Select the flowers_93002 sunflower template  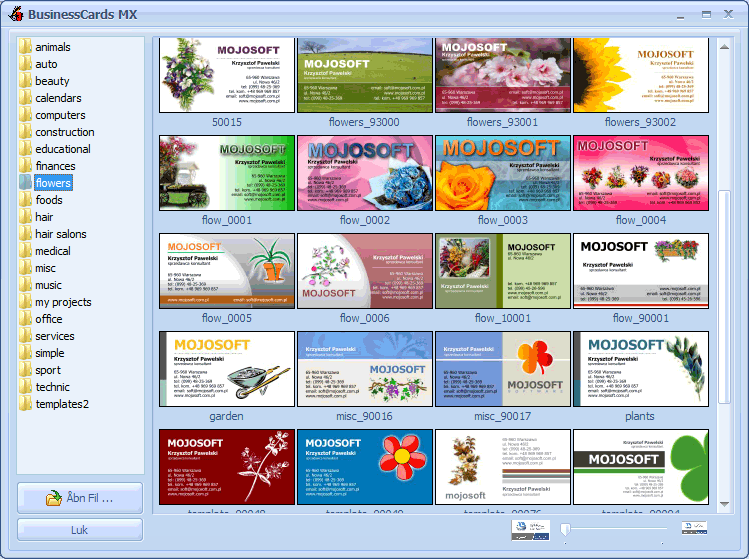641,75
